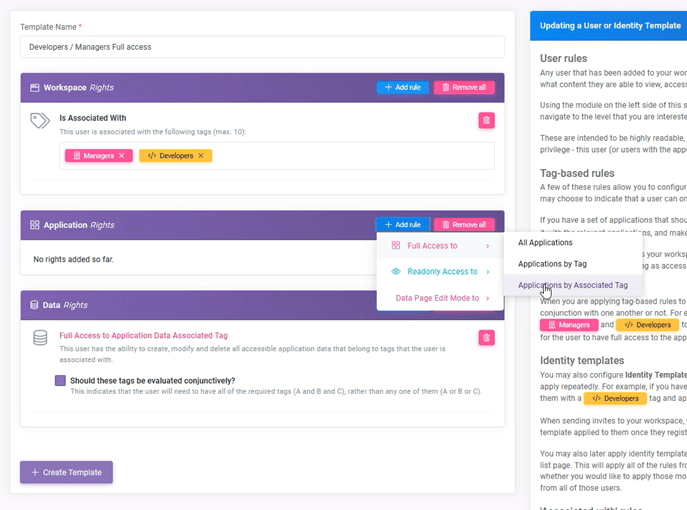The height and width of the screenshot is (510, 687).
Task: Expand the Full Access to submenu
Action: [x=439, y=246]
